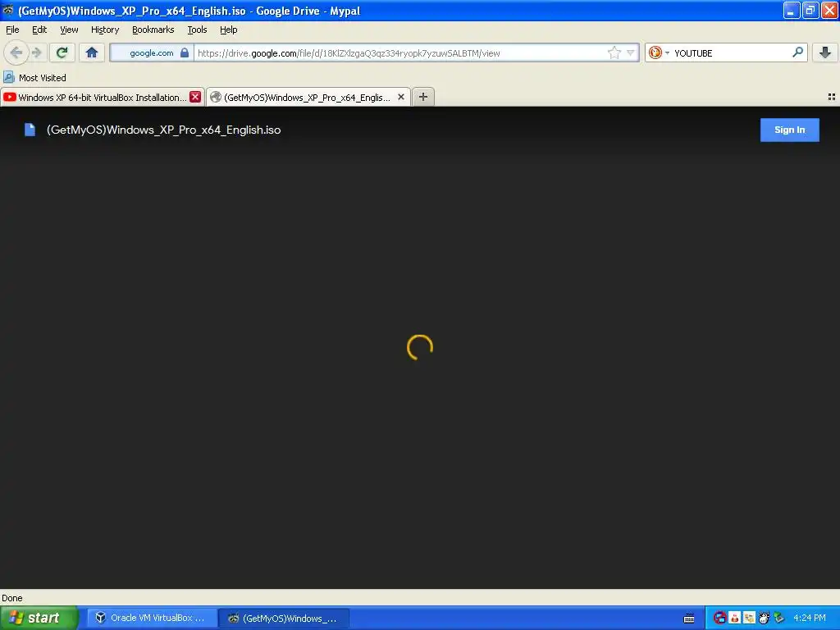Viewport: 840px width, 630px height.
Task: Close the YouTube VirtualBox Installation tab
Action: [x=195, y=97]
